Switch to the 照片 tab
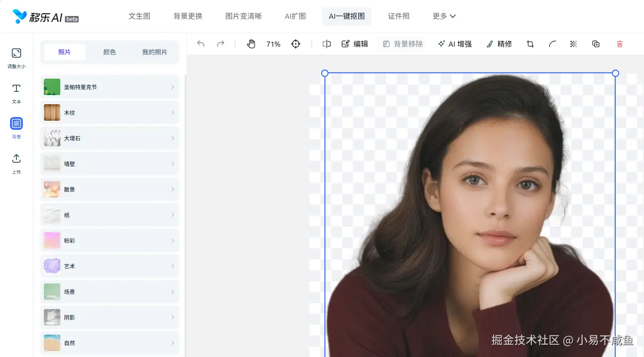Image resolution: width=644 pixels, height=357 pixels. (x=64, y=52)
